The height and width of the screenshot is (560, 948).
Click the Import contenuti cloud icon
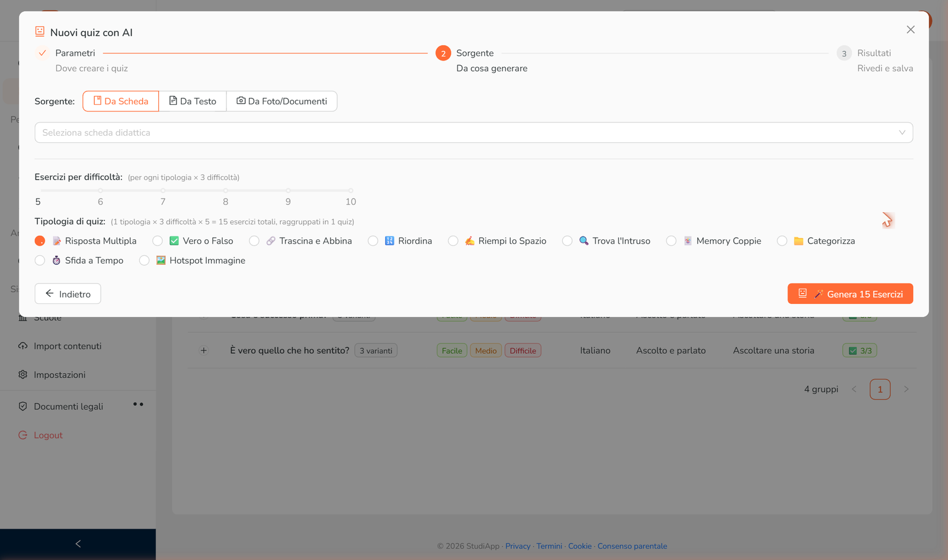(x=23, y=346)
